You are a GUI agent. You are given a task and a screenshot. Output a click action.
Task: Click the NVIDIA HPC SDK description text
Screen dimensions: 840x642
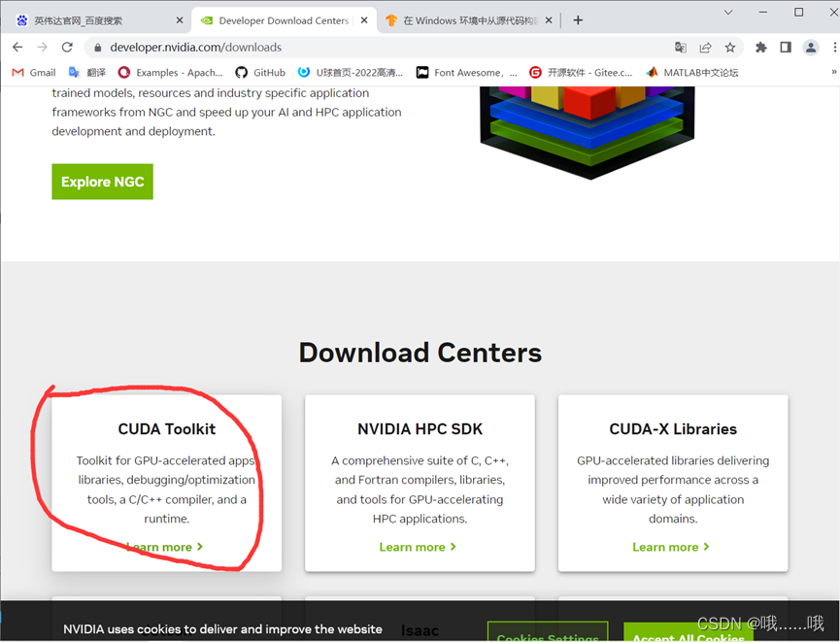click(x=420, y=490)
